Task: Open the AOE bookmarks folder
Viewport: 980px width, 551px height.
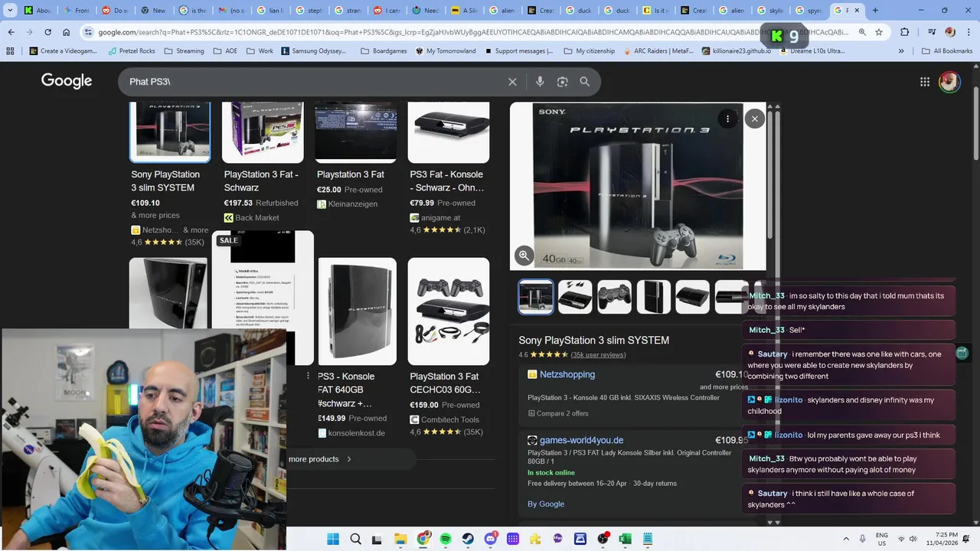Action: pos(224,51)
